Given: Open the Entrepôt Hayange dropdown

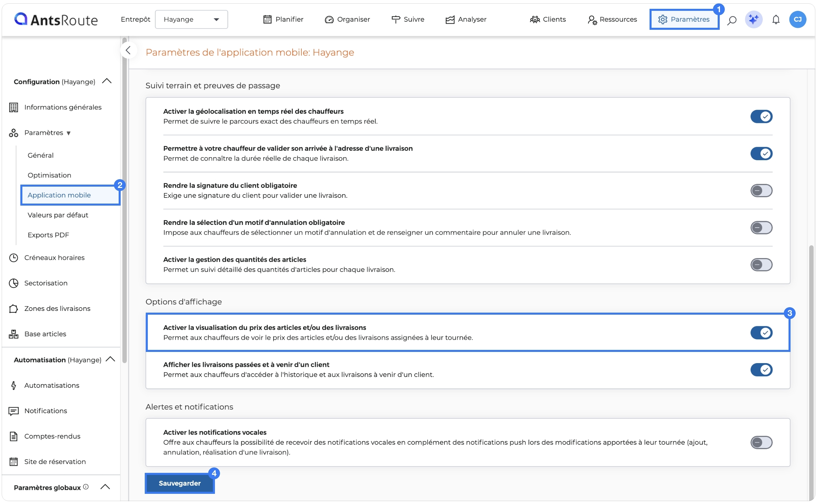Looking at the screenshot, I should [191, 19].
